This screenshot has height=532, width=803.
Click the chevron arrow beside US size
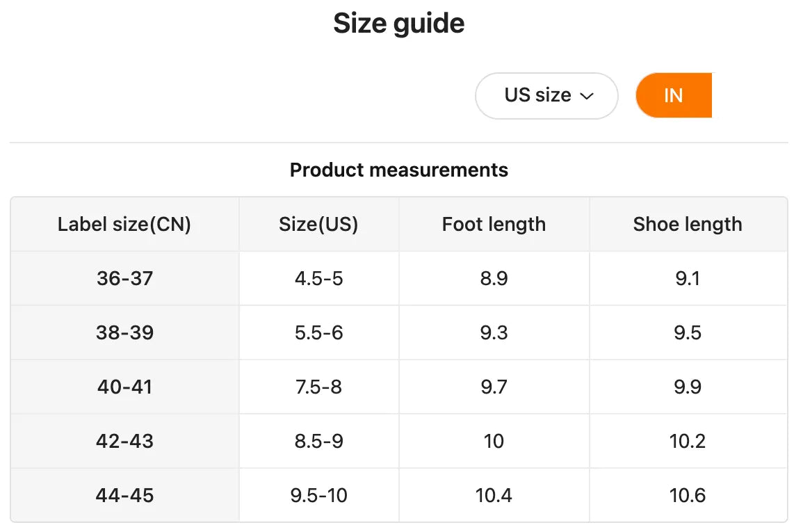[x=587, y=96]
